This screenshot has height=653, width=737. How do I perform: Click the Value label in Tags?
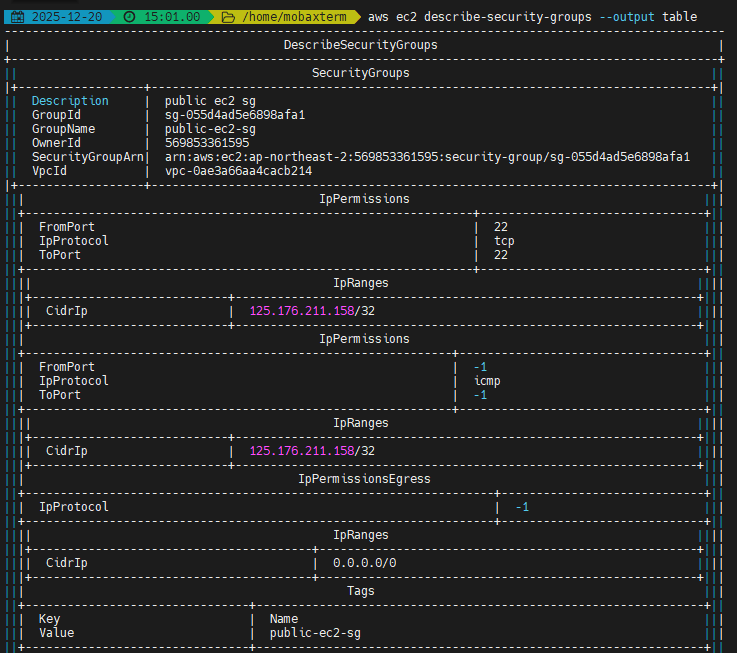[56, 633]
